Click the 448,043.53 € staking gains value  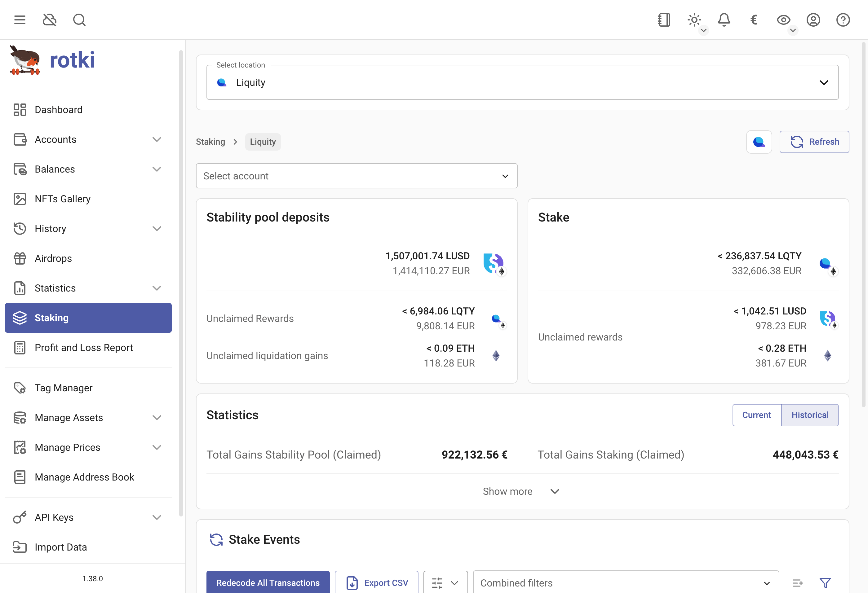(x=806, y=455)
